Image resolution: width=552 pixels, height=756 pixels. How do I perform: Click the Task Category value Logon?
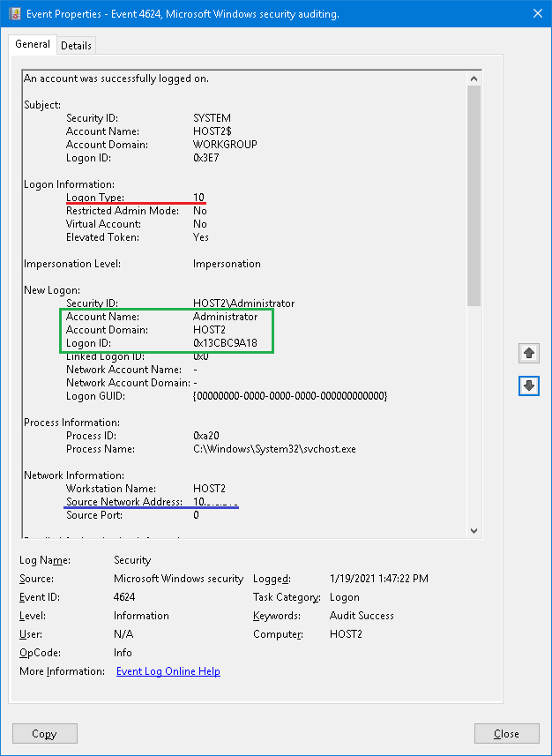[x=345, y=597]
